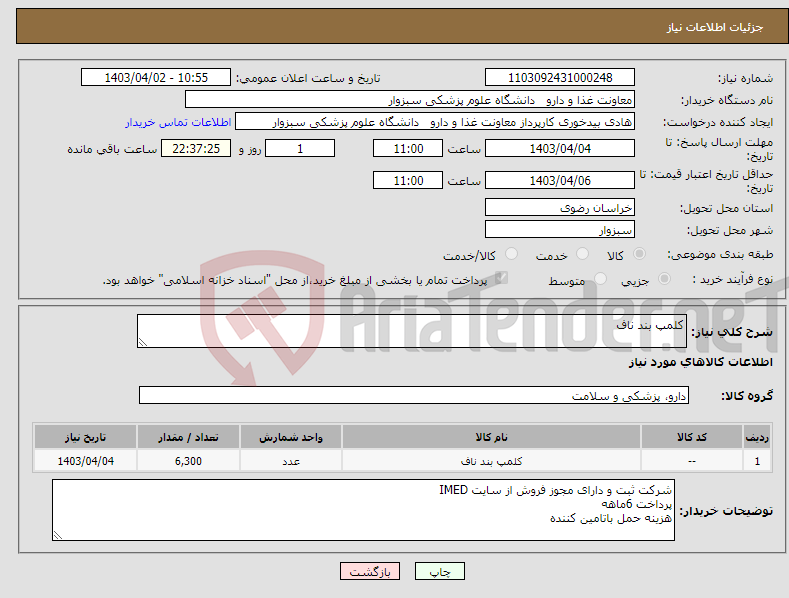Click the توضیحات خریدار text area

[x=363, y=510]
